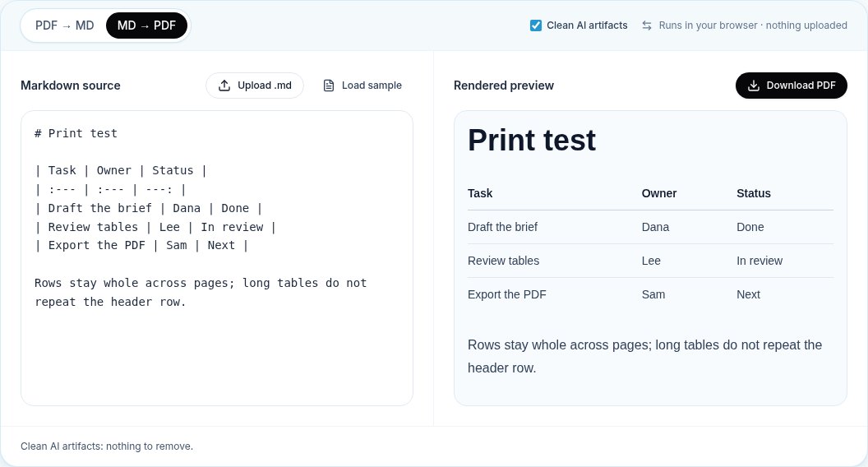
Task: Click the 'Clean AI artifacts' checkbox label text
Action: [588, 25]
